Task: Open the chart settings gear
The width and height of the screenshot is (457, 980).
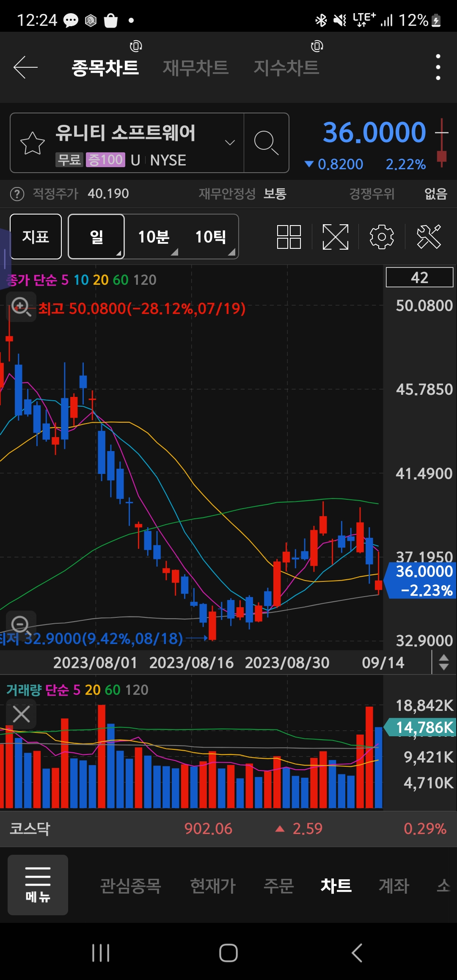Action: 382,237
